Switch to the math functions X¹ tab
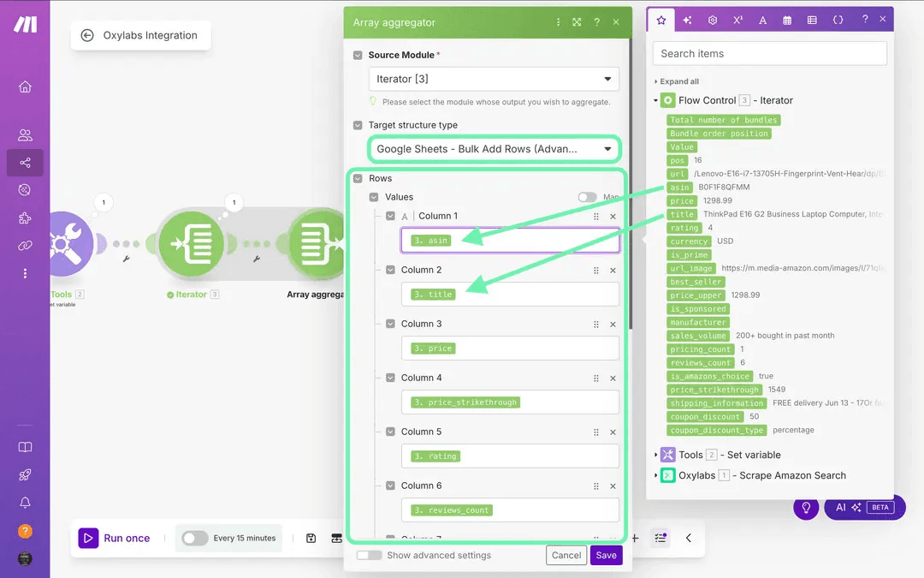924x578 pixels. tap(737, 20)
